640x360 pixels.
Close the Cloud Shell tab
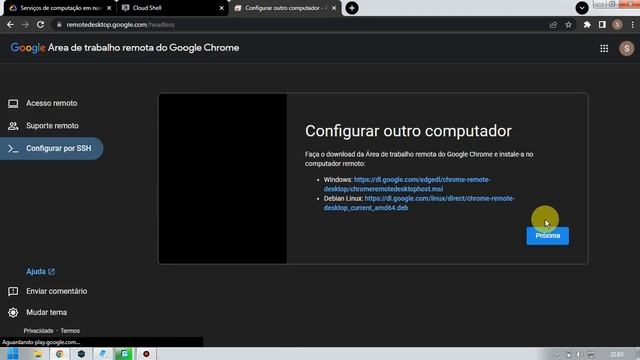[x=222, y=8]
